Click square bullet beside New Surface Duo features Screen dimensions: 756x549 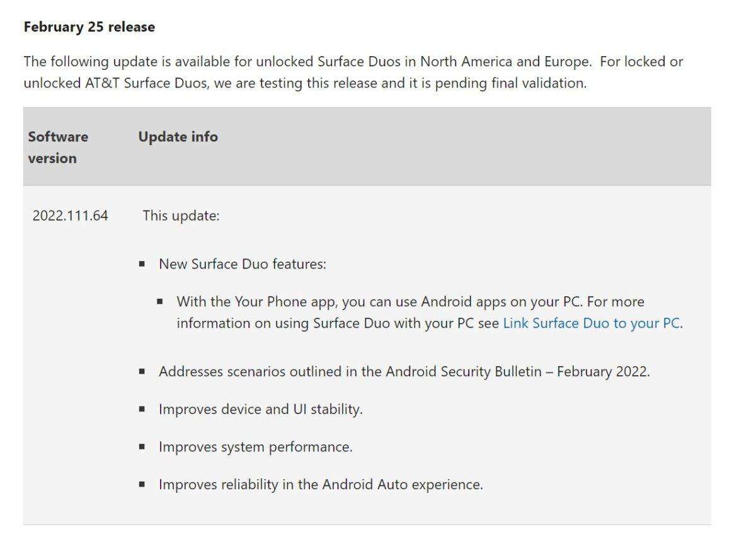(x=142, y=264)
